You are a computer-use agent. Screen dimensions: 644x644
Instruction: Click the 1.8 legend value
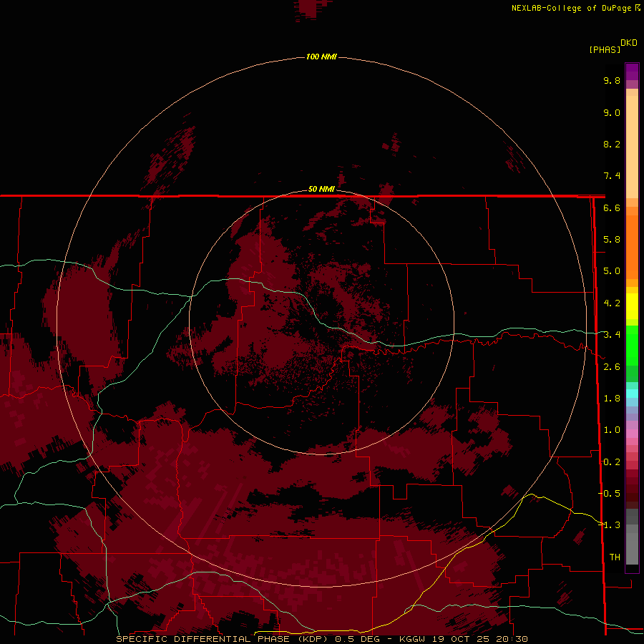(x=612, y=399)
